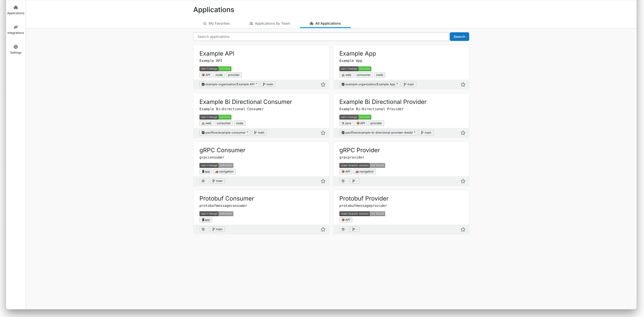Click the external link icon on Example API repository
Viewport: 644px width, 317px height.
pyautogui.click(x=256, y=84)
